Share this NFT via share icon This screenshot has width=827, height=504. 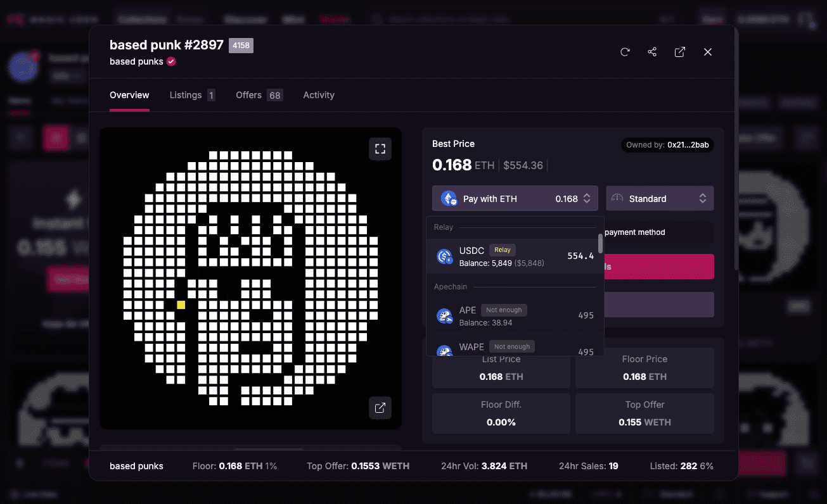652,52
